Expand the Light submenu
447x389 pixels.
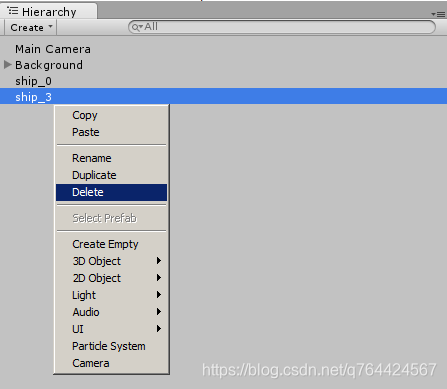coord(111,295)
